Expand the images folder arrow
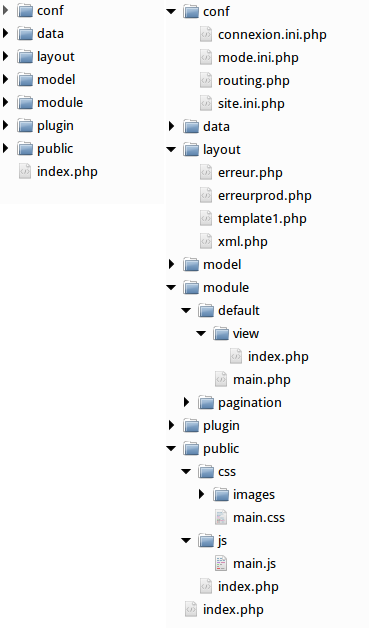 point(201,494)
